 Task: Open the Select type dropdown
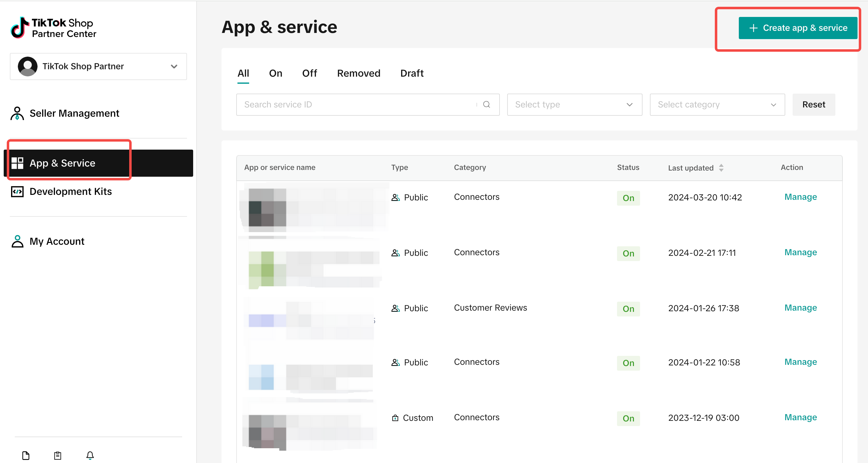(575, 105)
